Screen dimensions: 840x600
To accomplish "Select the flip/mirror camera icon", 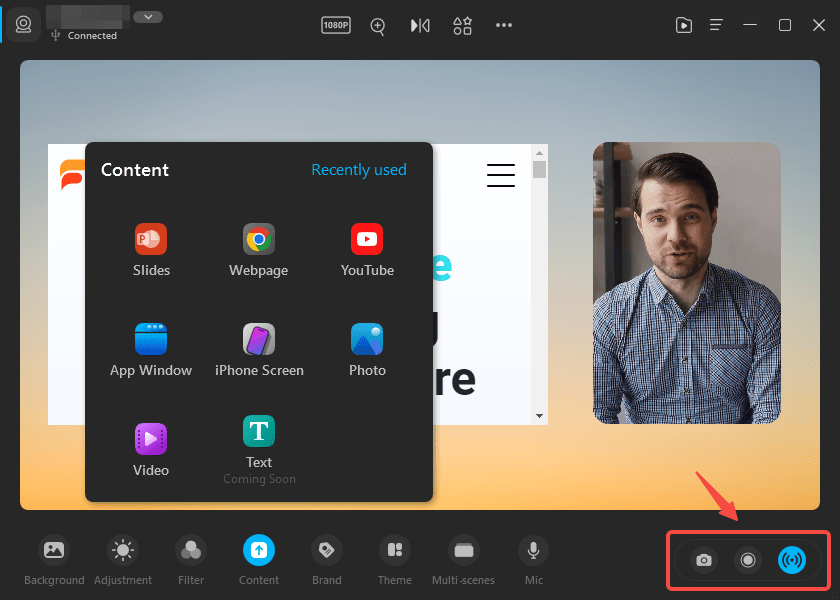I will tap(420, 26).
